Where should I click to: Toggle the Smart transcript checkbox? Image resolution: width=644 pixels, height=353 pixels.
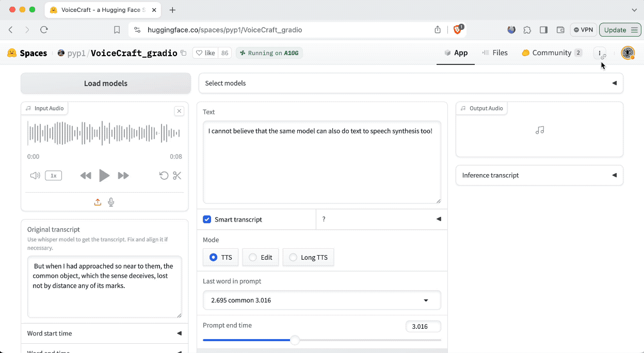(x=207, y=220)
